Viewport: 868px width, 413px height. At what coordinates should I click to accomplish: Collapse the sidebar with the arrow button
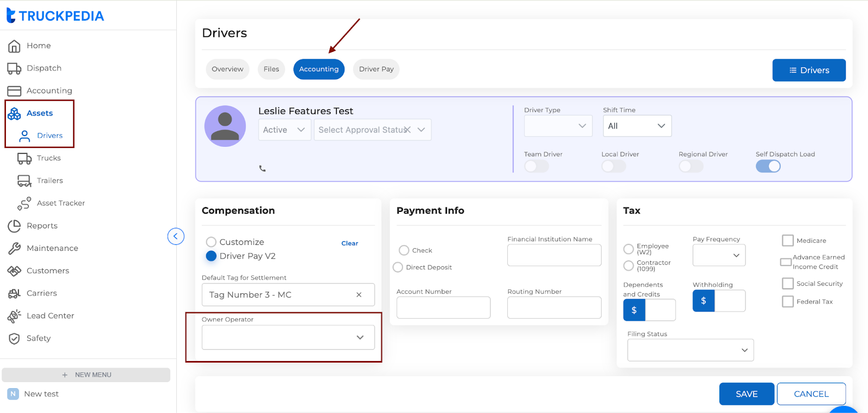(x=176, y=236)
